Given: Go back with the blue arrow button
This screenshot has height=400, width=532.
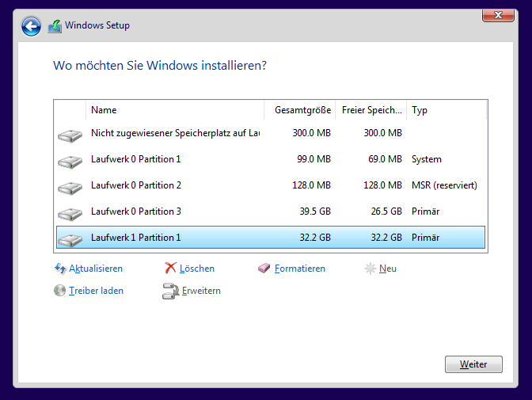Looking at the screenshot, I should pos(31,26).
